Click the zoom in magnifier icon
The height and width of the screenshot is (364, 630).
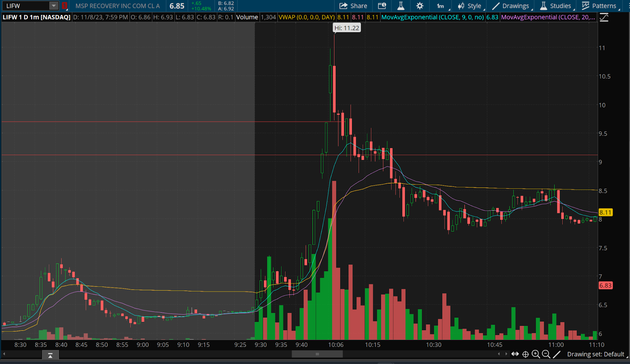(x=535, y=354)
